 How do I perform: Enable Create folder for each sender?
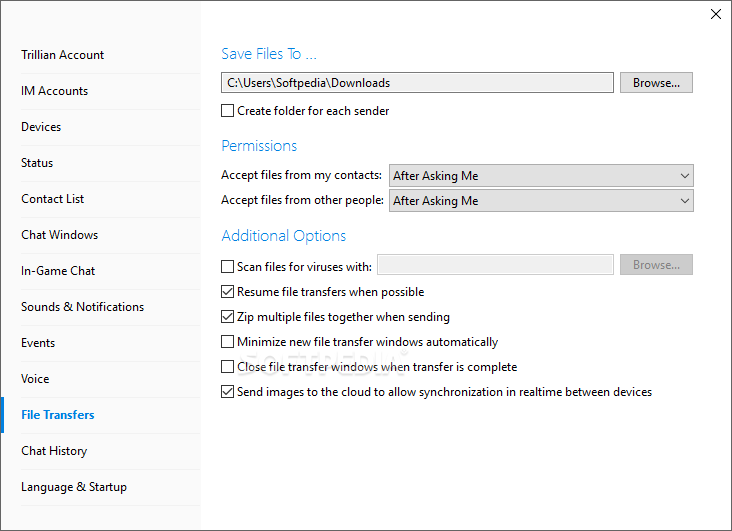pos(227,111)
